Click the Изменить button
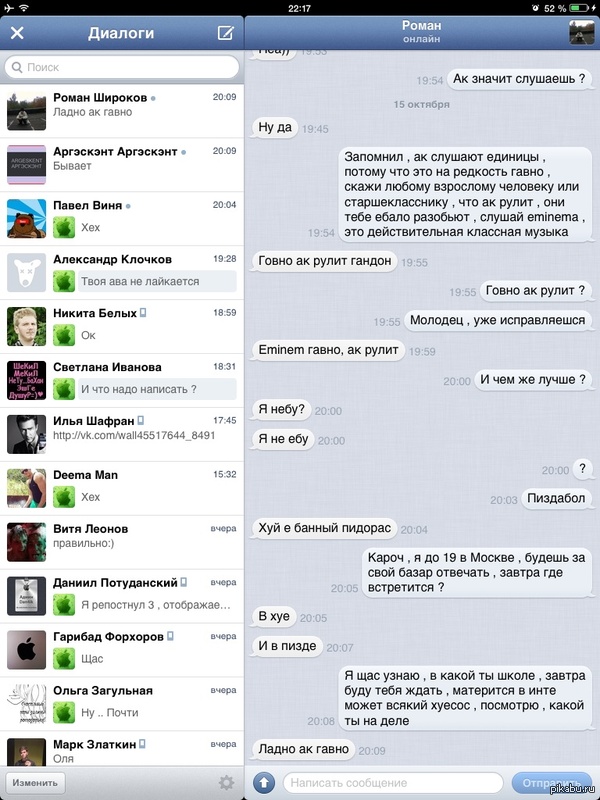 35,782
